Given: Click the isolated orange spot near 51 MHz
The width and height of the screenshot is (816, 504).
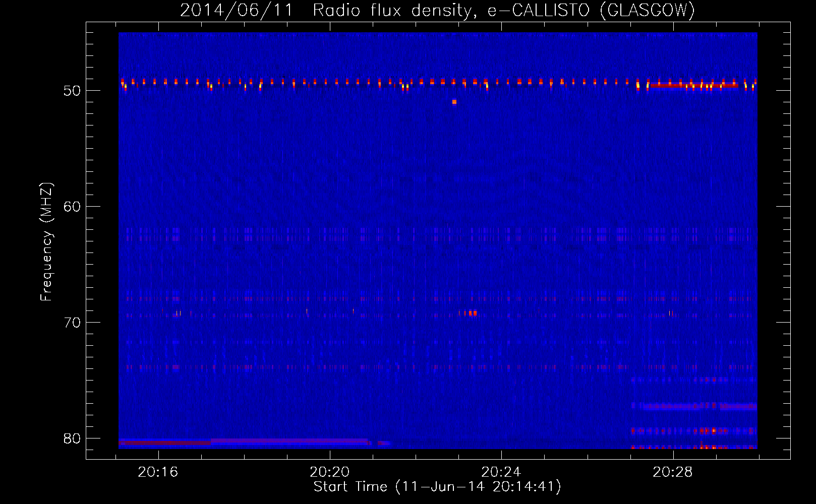Looking at the screenshot, I should [x=454, y=102].
